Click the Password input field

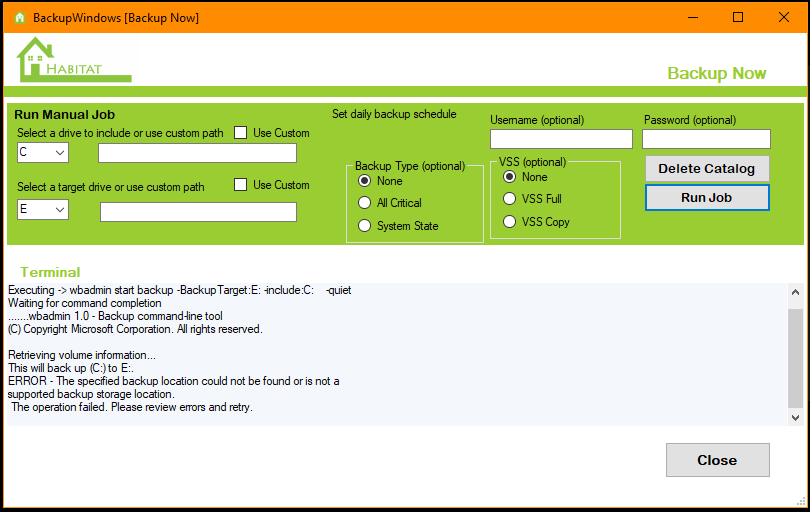[706, 139]
